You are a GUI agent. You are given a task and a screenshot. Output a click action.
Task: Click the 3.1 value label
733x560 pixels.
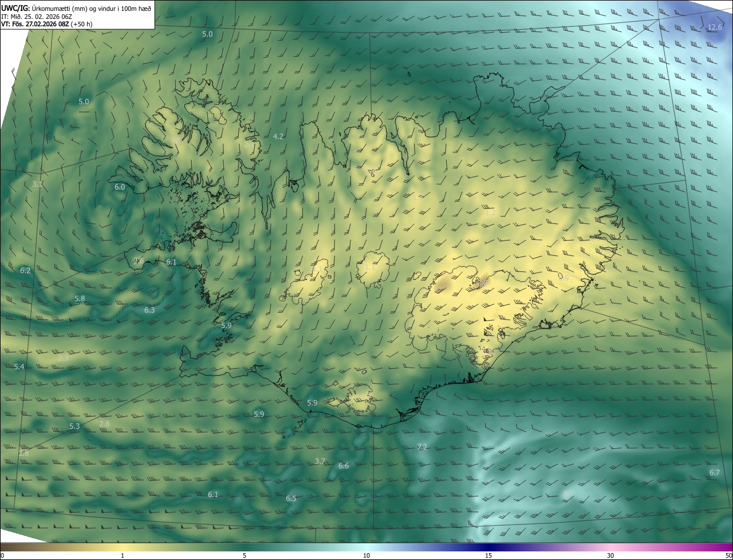(38, 184)
